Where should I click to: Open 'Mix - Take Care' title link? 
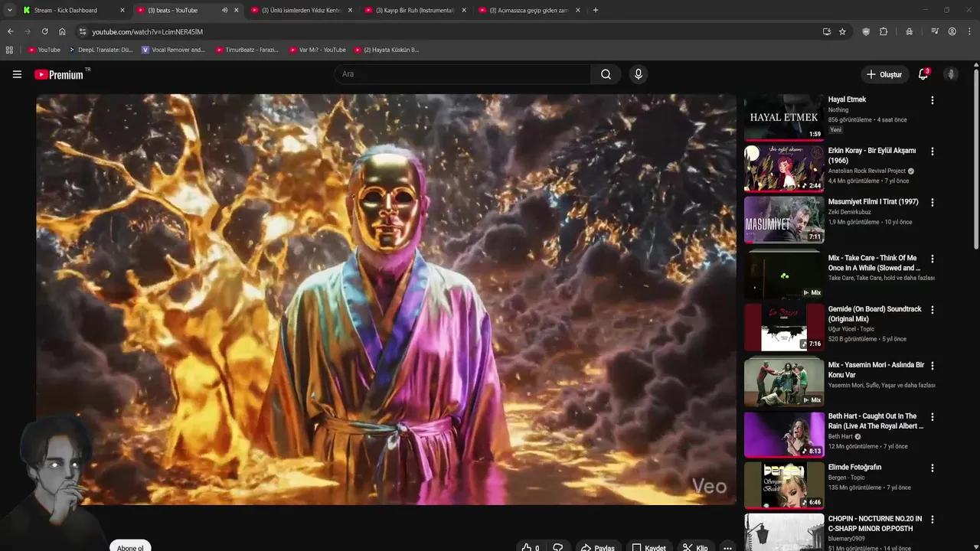874,263
